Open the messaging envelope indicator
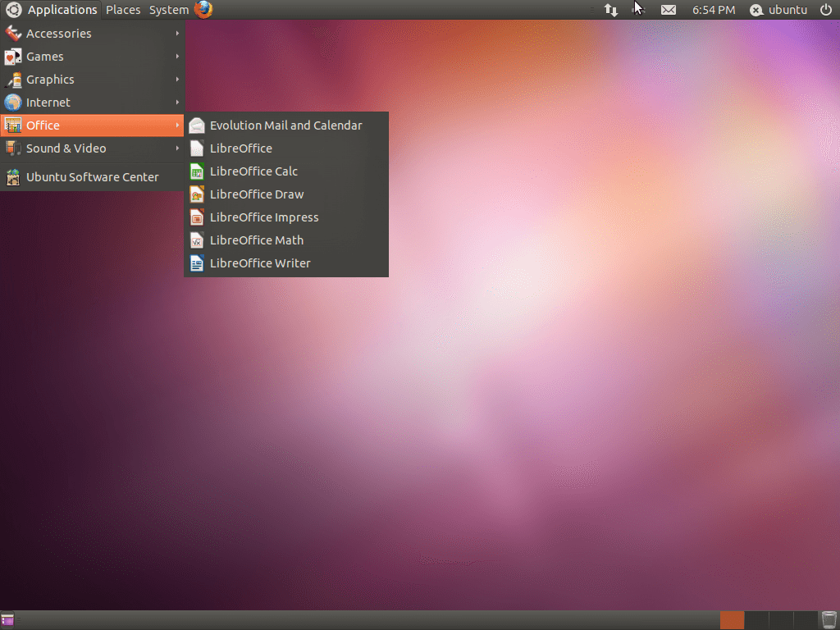This screenshot has width=840, height=630. pyautogui.click(x=668, y=10)
